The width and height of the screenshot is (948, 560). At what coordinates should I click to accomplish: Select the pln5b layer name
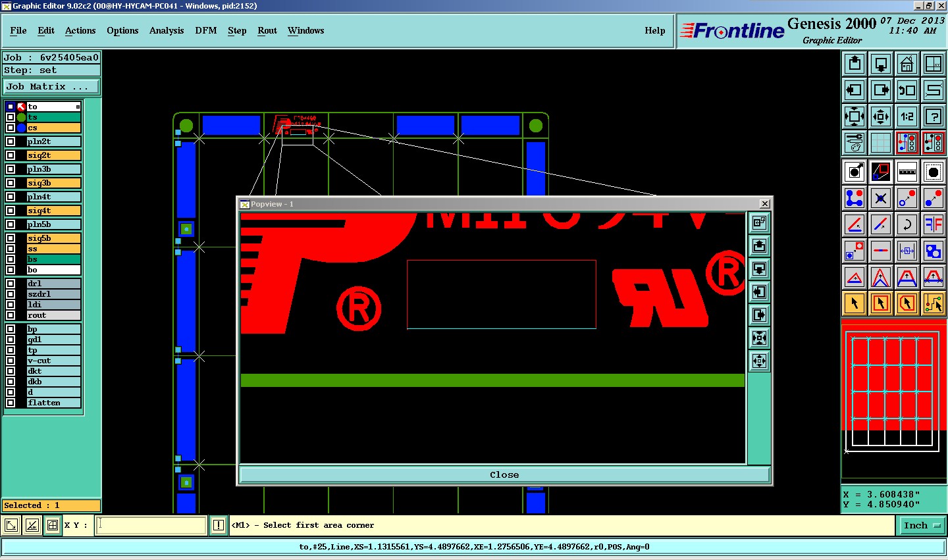point(54,224)
